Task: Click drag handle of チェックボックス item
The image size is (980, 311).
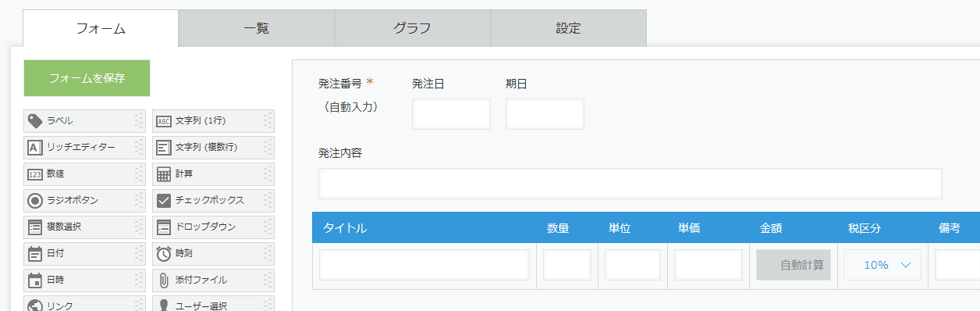Action: click(x=268, y=201)
